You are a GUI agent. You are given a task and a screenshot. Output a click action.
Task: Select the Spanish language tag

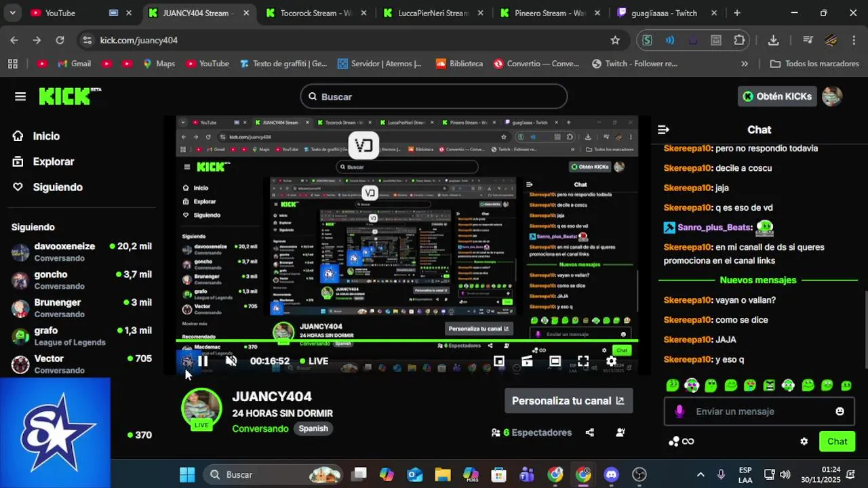point(313,428)
